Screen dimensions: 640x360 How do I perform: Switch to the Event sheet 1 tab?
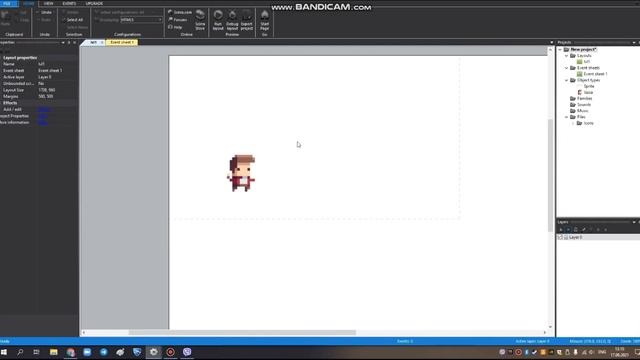pyautogui.click(x=122, y=42)
